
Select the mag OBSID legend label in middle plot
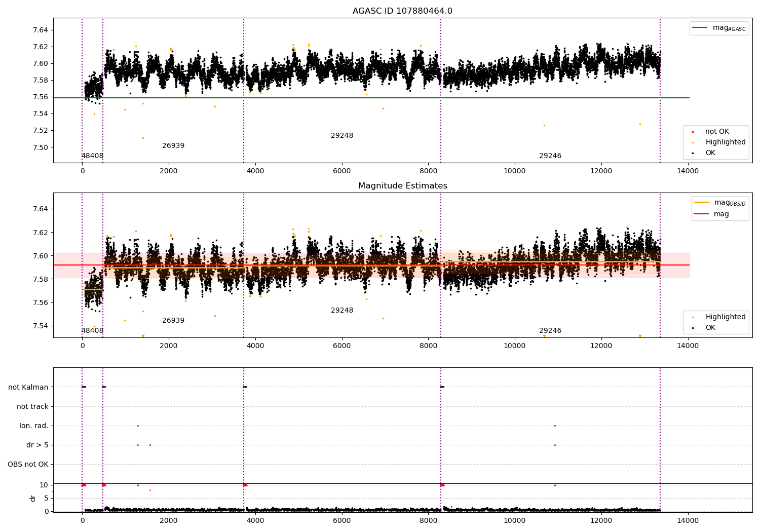point(730,203)
